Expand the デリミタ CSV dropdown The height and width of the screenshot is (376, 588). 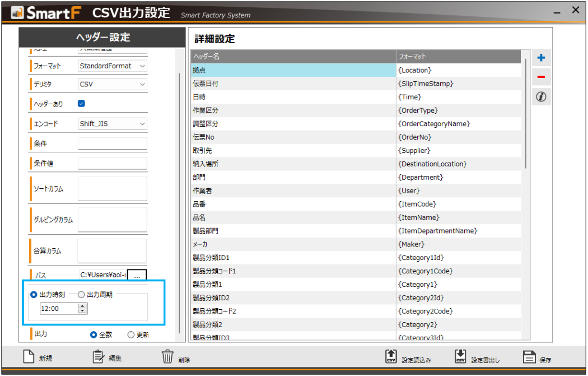pyautogui.click(x=112, y=84)
